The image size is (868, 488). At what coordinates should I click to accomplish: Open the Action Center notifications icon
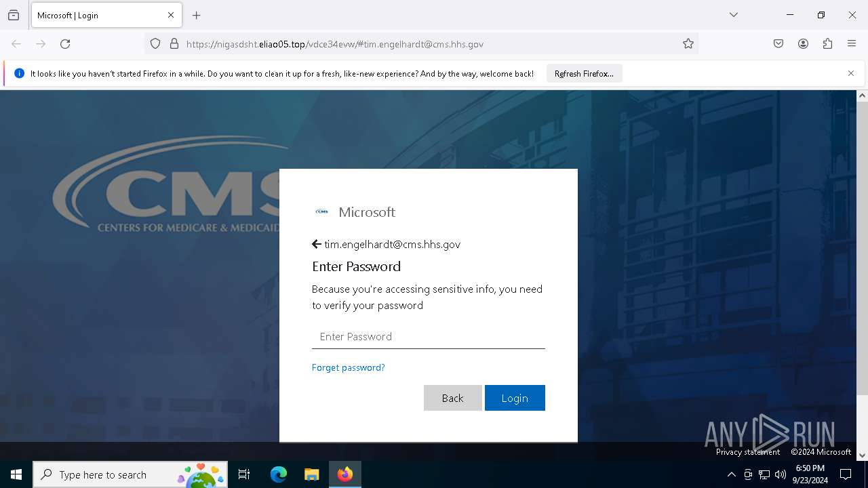tap(846, 474)
